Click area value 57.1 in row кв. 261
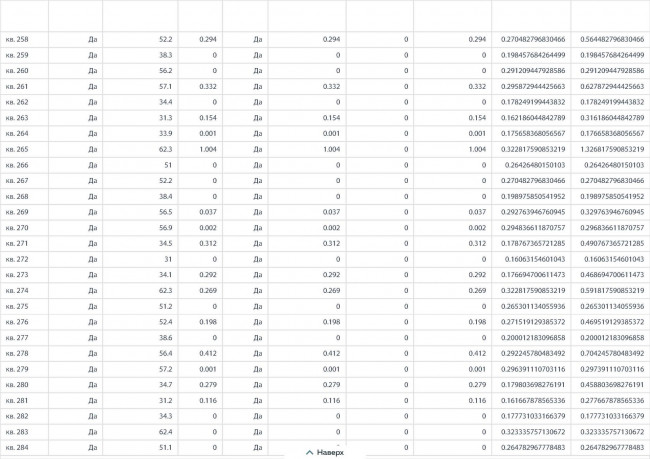Screen dimensions: 650x459 click(165, 87)
